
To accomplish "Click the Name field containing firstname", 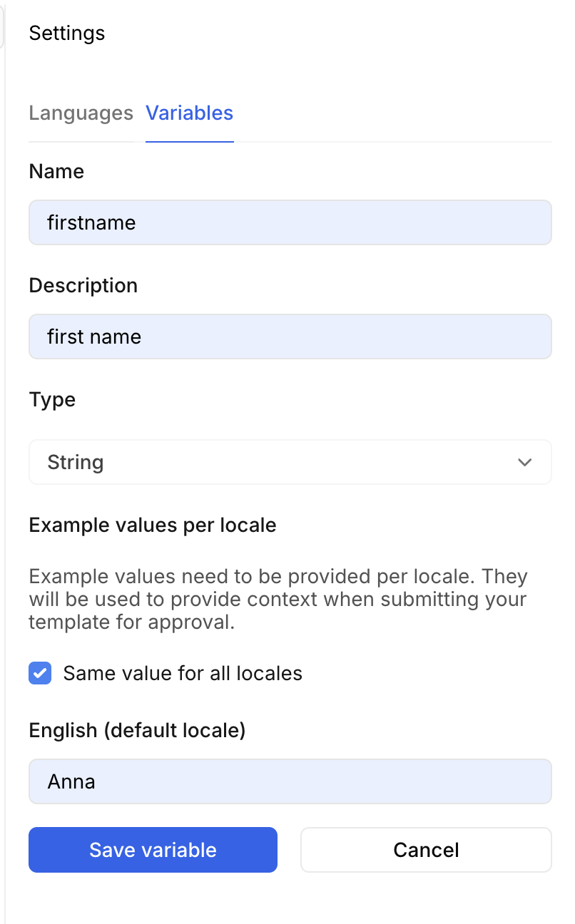I will click(x=290, y=222).
